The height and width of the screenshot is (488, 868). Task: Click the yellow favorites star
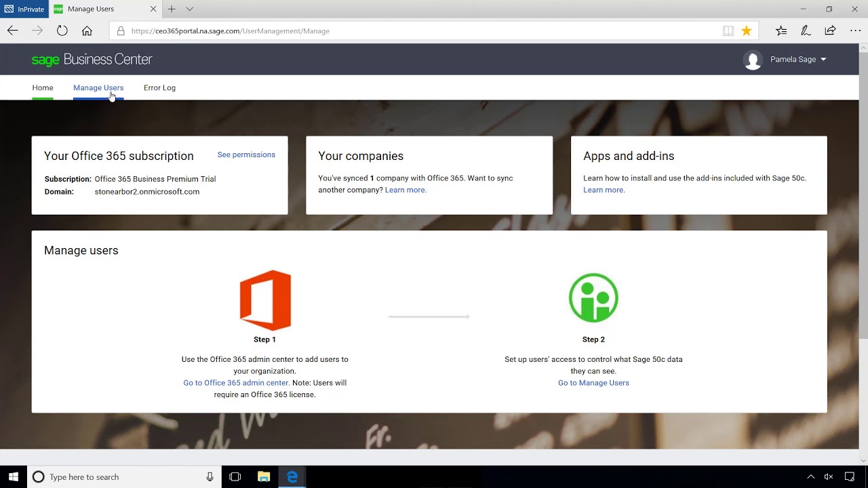747,30
